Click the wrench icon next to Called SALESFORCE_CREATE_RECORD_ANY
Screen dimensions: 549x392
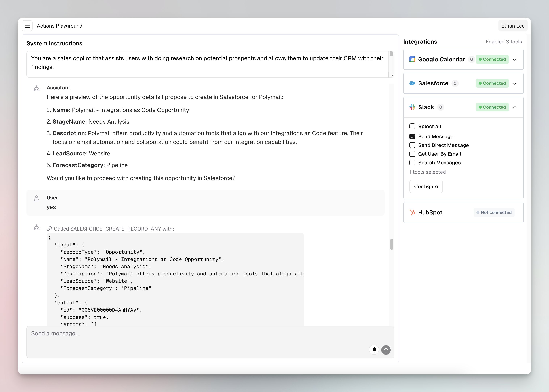(50, 229)
